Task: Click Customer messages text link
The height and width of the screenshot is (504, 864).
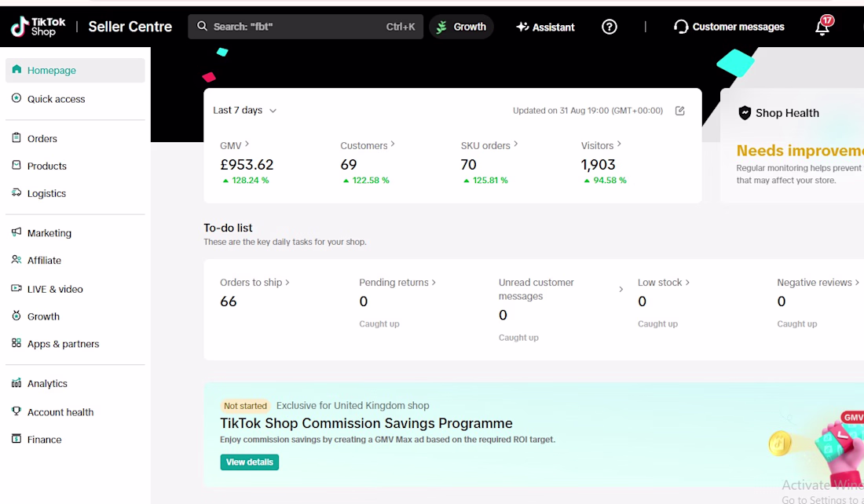Action: coord(738,27)
